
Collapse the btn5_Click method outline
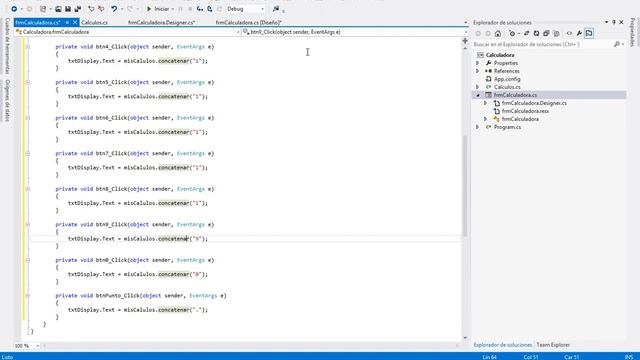click(x=28, y=82)
